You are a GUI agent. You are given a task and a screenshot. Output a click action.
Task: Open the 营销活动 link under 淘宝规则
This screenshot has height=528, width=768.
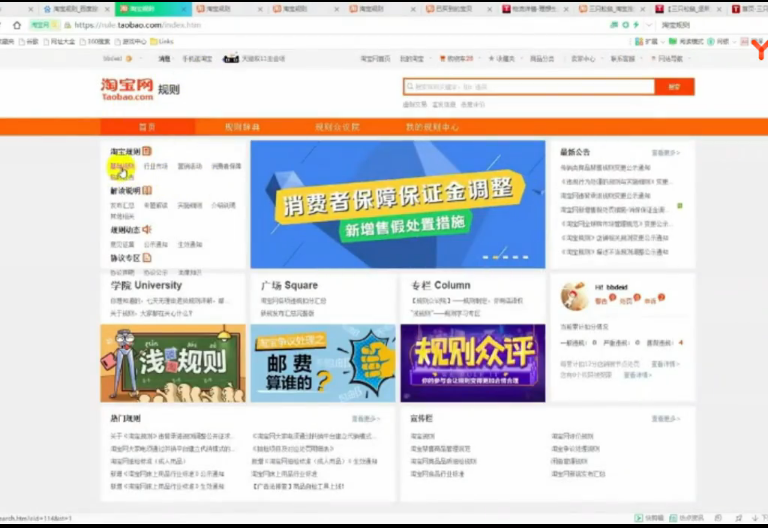(x=190, y=167)
